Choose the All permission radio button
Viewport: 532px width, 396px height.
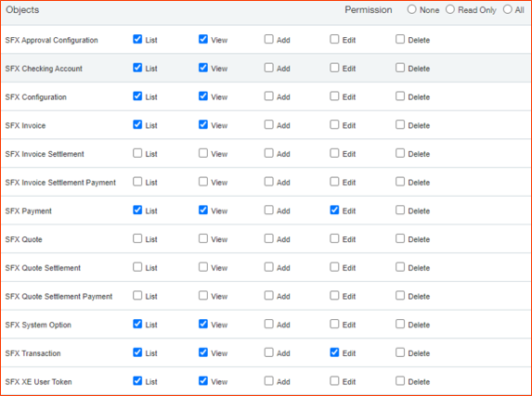pyautogui.click(x=508, y=9)
